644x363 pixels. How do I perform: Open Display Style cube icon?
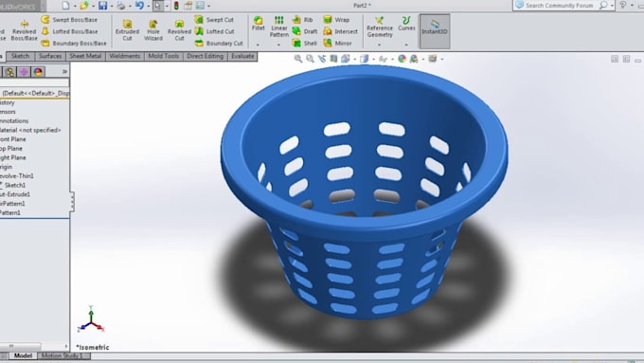[x=365, y=59]
